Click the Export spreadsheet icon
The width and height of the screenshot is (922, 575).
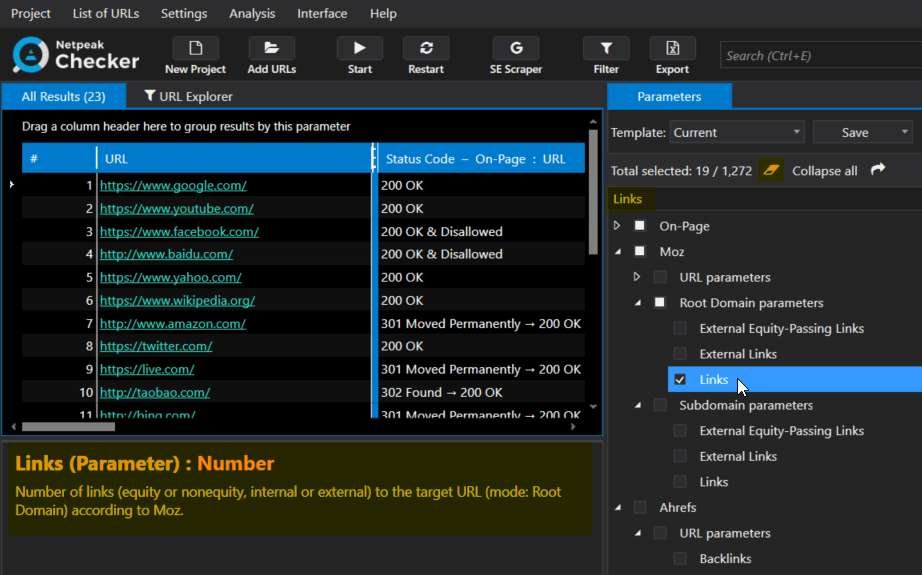672,48
